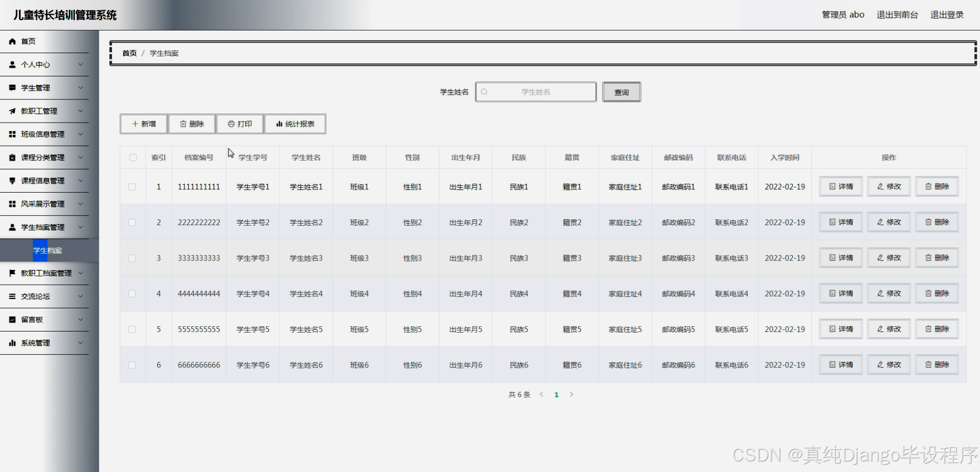Click the grid icon for 班级信息管理
The width and height of the screenshot is (980, 472).
(12, 134)
